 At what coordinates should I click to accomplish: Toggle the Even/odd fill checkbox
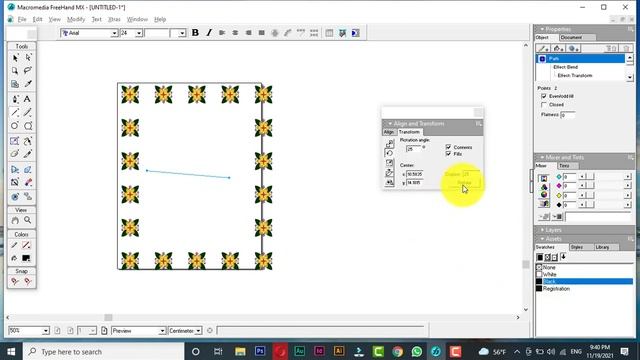544,96
